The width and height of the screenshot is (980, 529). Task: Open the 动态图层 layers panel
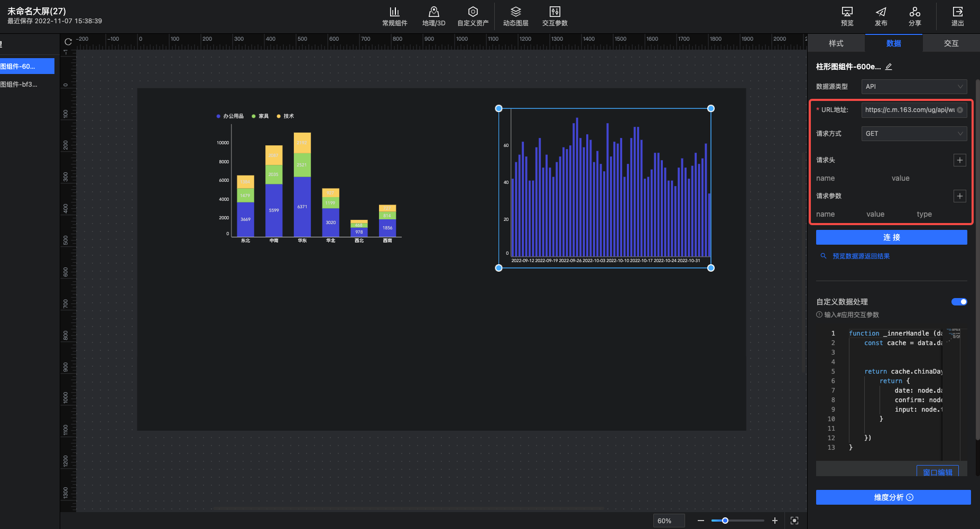pos(515,12)
